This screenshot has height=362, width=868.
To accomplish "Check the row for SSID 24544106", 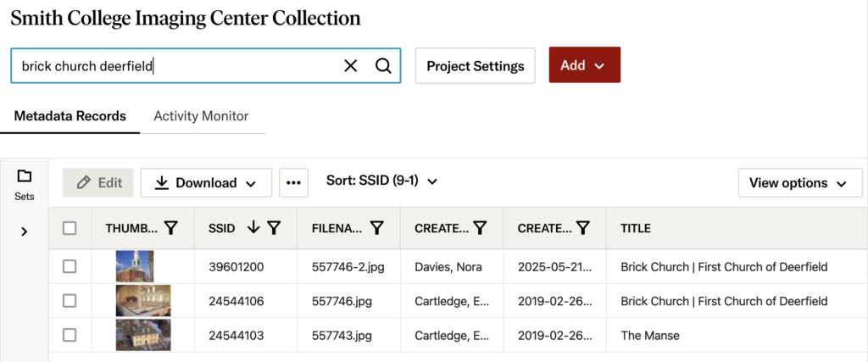I will [70, 301].
